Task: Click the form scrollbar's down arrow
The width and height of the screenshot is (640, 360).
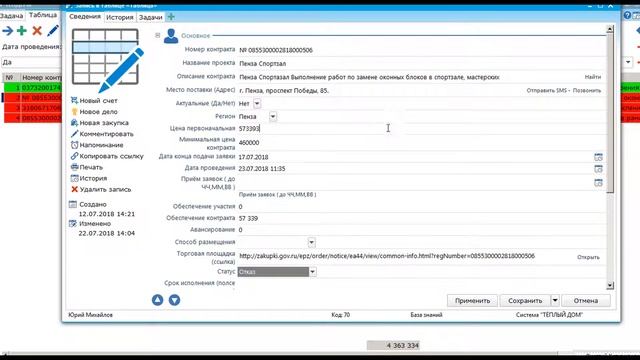Action: (610, 285)
